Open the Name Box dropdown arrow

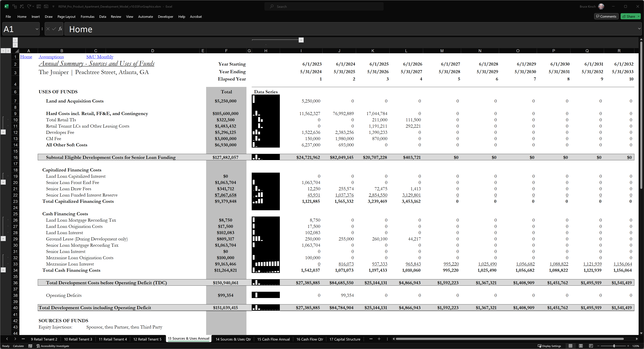pyautogui.click(x=37, y=29)
